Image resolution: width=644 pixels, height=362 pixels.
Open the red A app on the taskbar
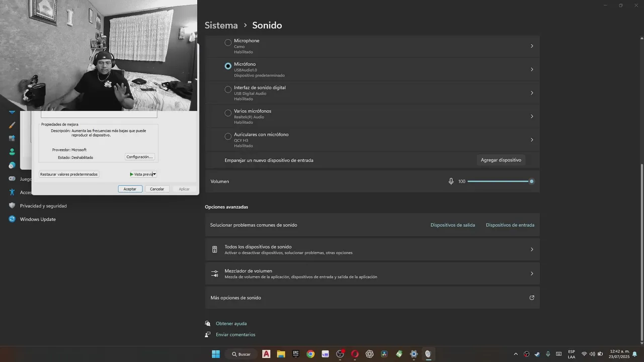pyautogui.click(x=266, y=354)
